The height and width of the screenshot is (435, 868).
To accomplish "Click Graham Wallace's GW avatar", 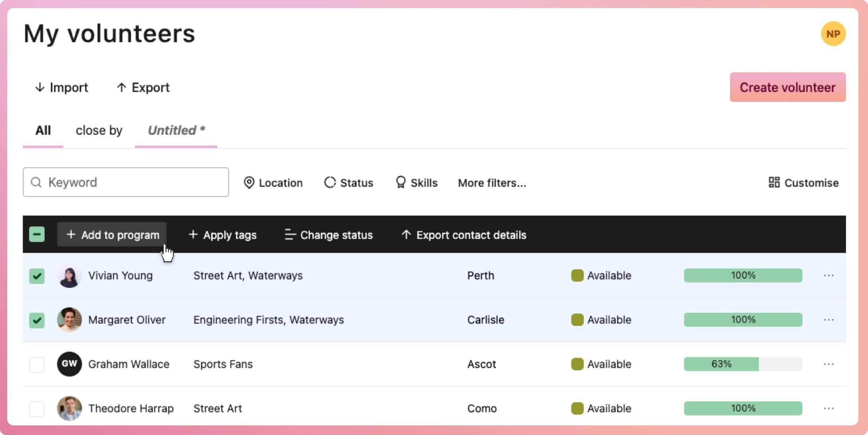I will coord(69,364).
